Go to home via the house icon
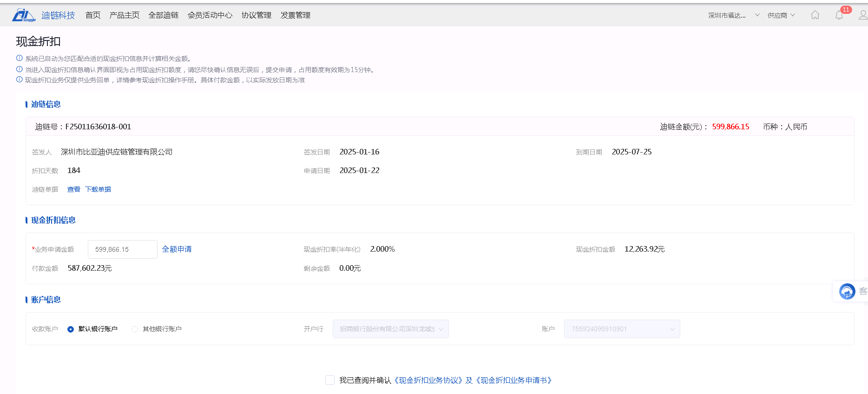The height and width of the screenshot is (394, 868). [x=815, y=15]
